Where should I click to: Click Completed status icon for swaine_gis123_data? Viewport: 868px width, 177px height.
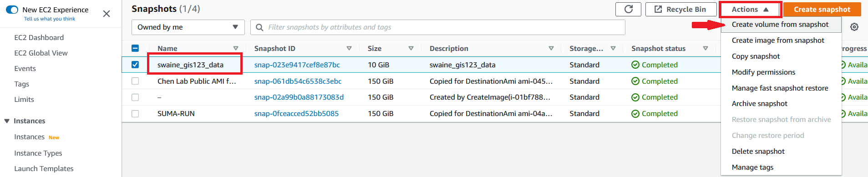click(635, 65)
